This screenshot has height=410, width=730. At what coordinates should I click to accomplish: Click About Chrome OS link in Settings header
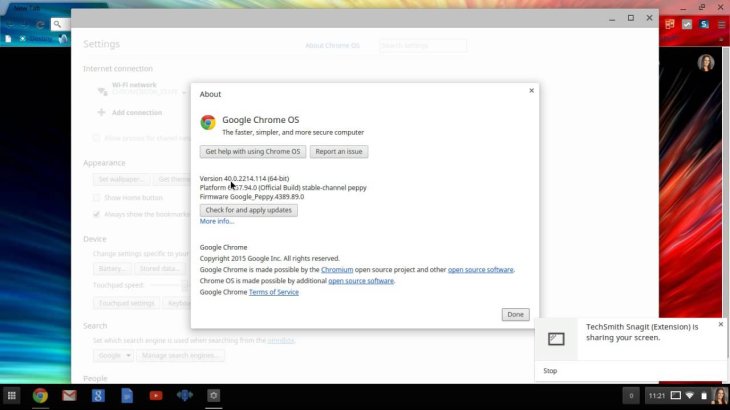332,46
